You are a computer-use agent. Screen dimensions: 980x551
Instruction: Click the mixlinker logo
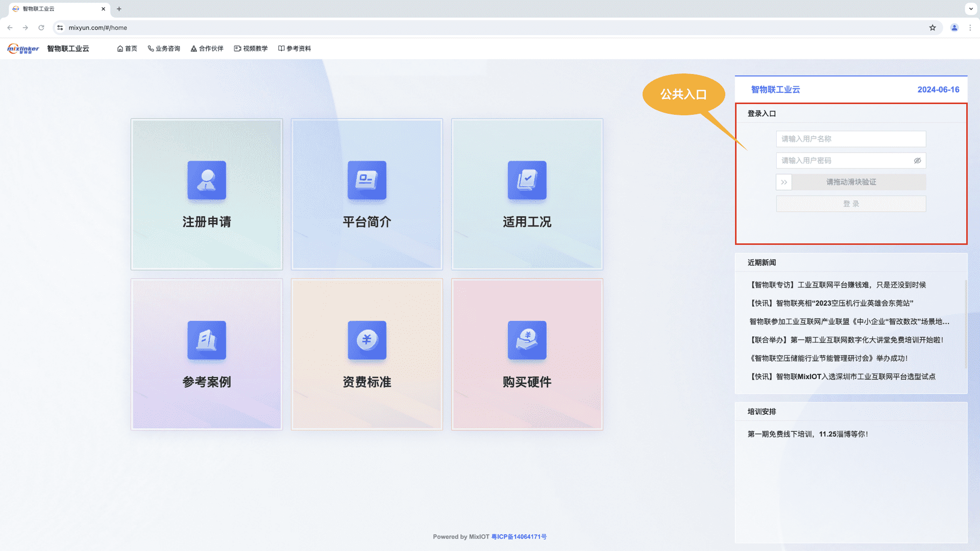point(23,48)
